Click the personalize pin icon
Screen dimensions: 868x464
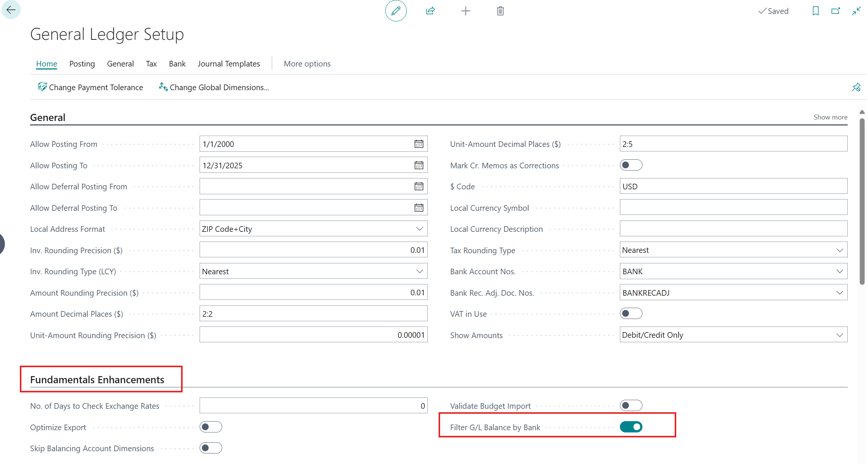tap(856, 87)
